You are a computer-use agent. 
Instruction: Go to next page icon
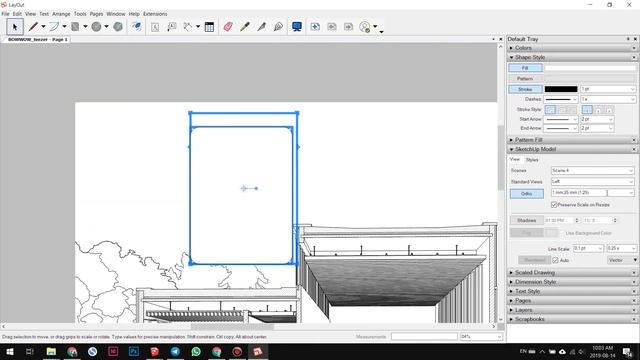348,27
